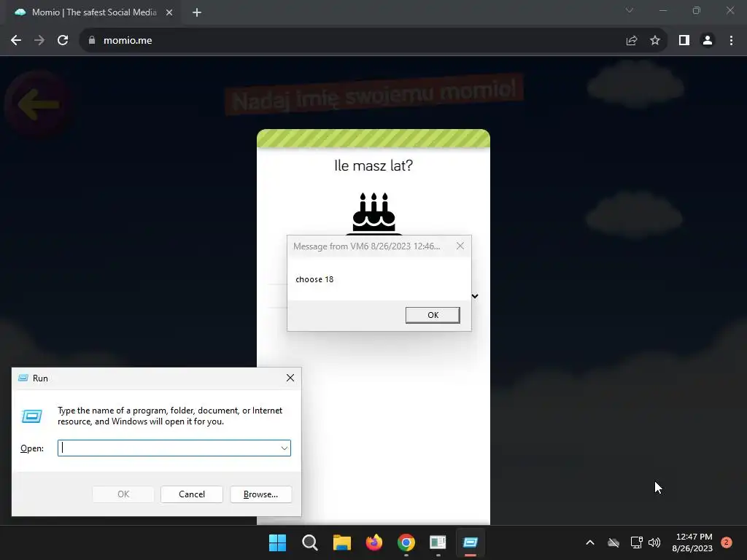The width and height of the screenshot is (747, 560).
Task: Expand the Run Open history dropdown
Action: click(284, 448)
